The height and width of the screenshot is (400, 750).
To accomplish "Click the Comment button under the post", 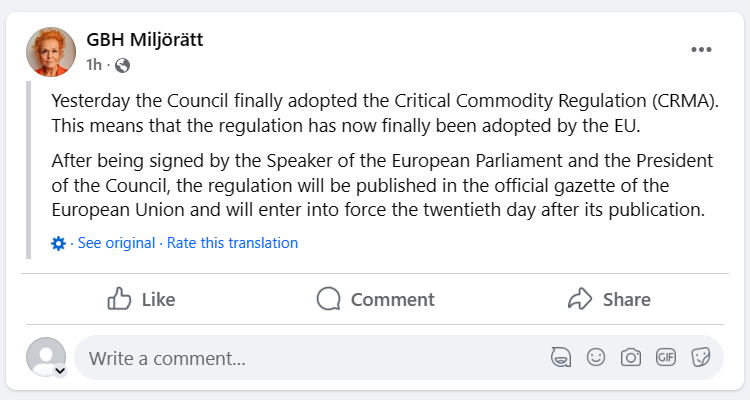I will pyautogui.click(x=375, y=299).
